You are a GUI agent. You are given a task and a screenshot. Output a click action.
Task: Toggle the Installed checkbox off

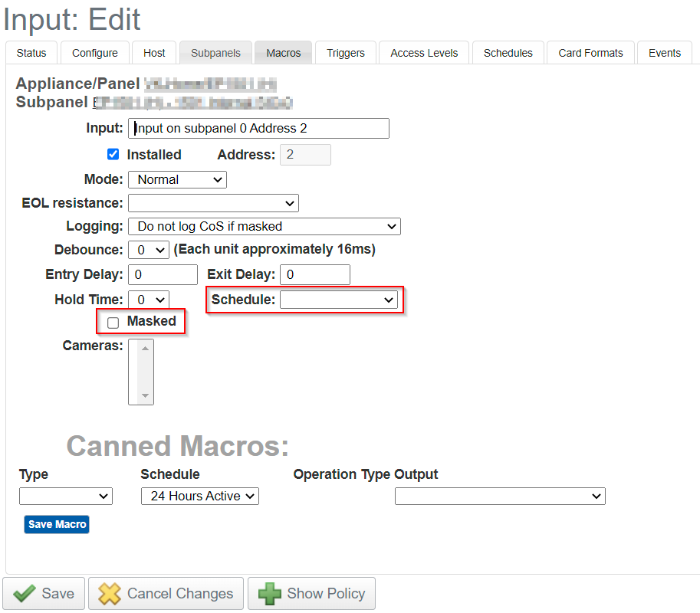(x=113, y=154)
